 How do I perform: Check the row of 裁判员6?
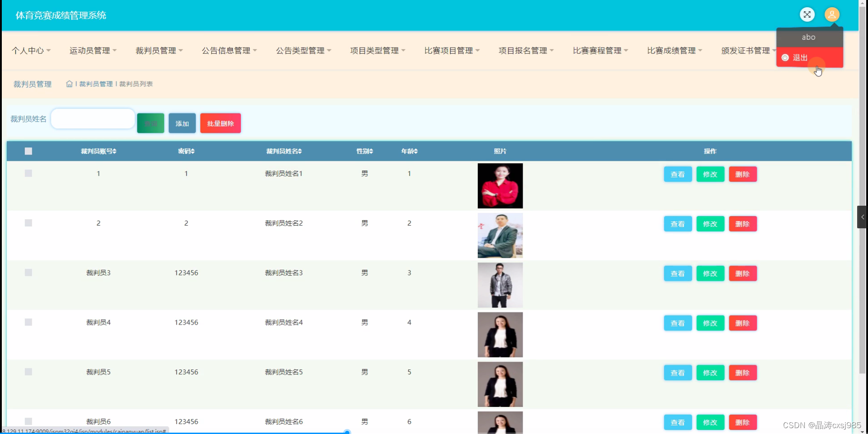tap(28, 421)
